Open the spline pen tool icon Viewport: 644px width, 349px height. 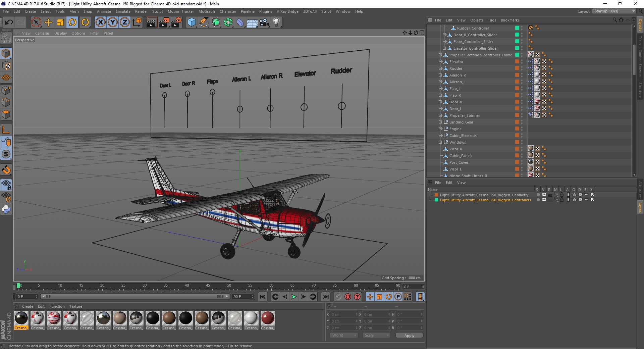tap(204, 22)
